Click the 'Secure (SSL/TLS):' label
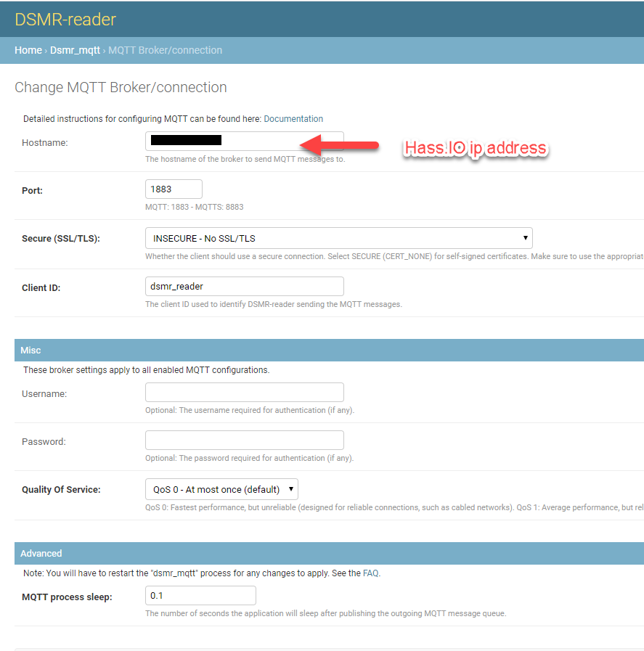 tap(61, 239)
